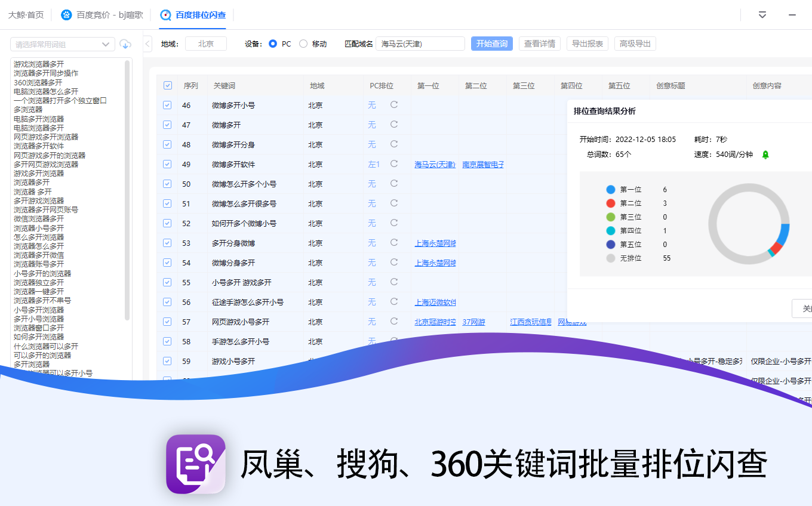Collapse the left panel with the arrow button
812x506 pixels.
[x=147, y=44]
